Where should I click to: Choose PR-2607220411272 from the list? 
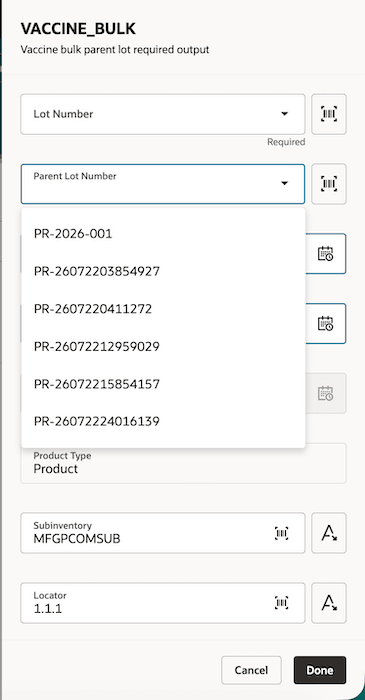click(163, 309)
